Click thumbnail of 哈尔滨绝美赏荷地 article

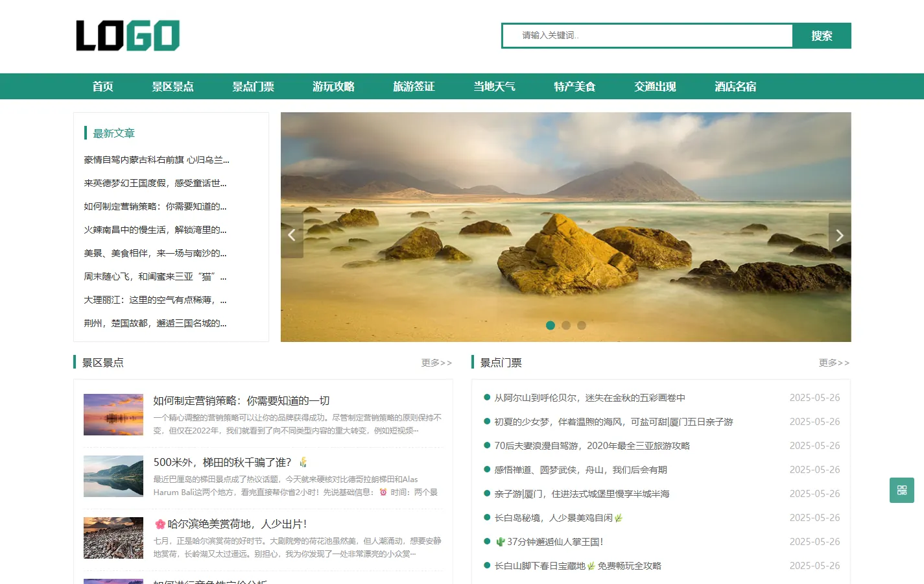[113, 538]
